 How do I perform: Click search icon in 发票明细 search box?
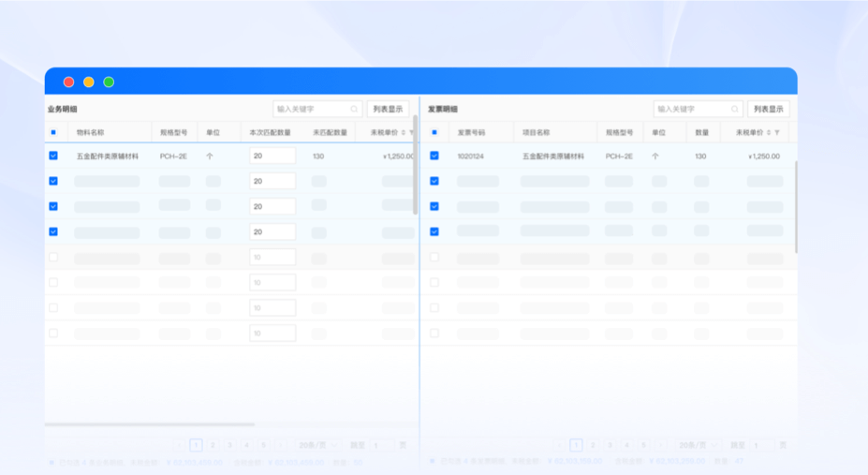pyautogui.click(x=734, y=110)
